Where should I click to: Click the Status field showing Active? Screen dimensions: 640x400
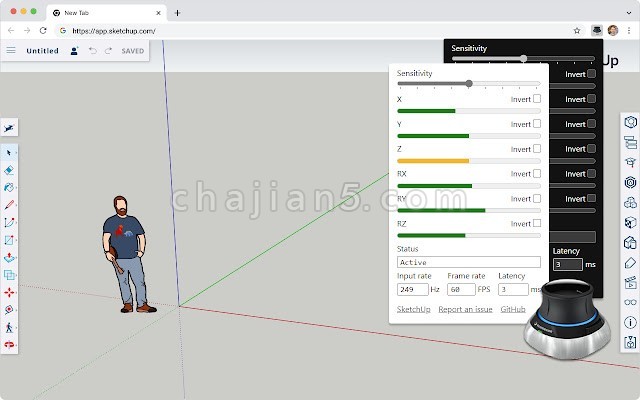pos(469,262)
